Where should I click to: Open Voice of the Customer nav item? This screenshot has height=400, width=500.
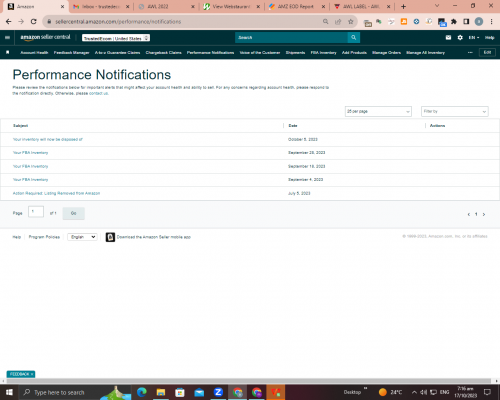(260, 53)
